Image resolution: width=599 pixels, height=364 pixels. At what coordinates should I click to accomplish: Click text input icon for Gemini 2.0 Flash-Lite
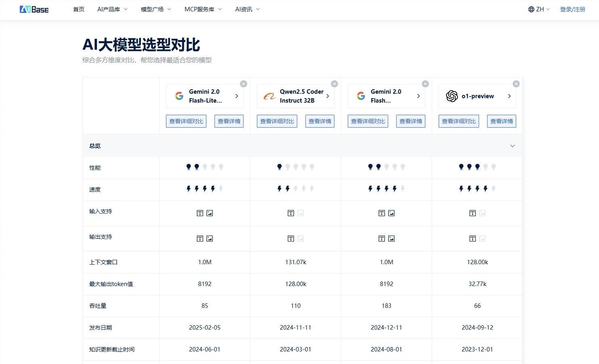200,213
